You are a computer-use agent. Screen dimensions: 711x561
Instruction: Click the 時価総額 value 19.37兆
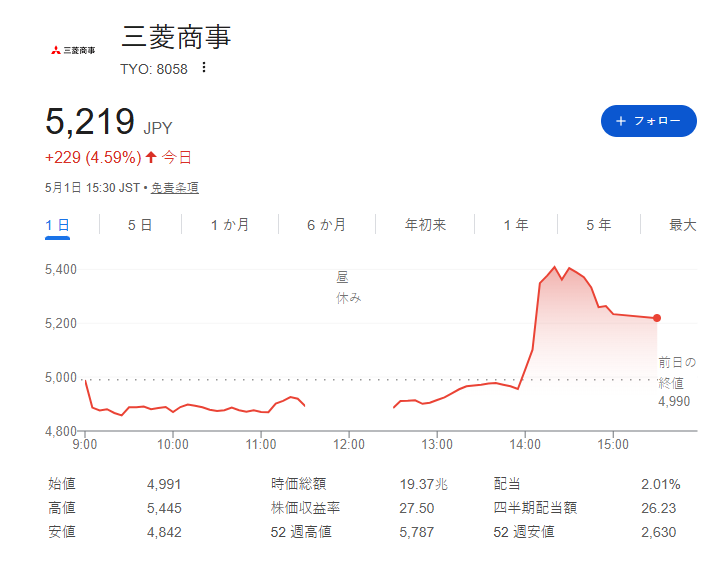coord(424,484)
